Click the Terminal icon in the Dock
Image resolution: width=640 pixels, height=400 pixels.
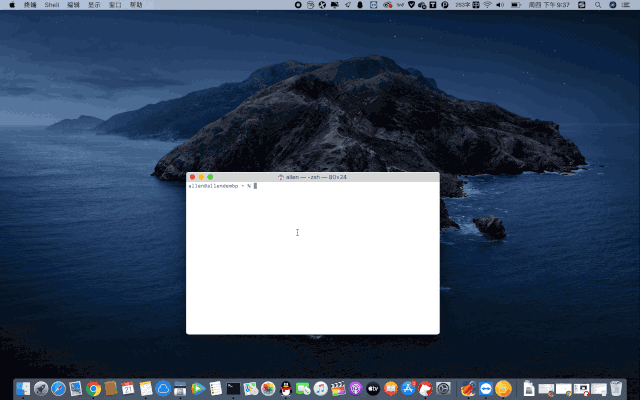[233, 388]
